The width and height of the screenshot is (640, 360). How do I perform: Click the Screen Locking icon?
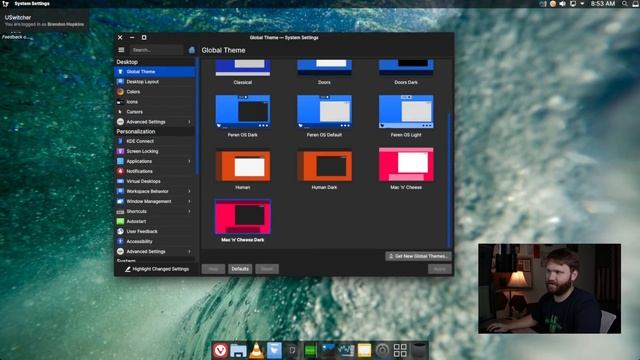(x=120, y=151)
